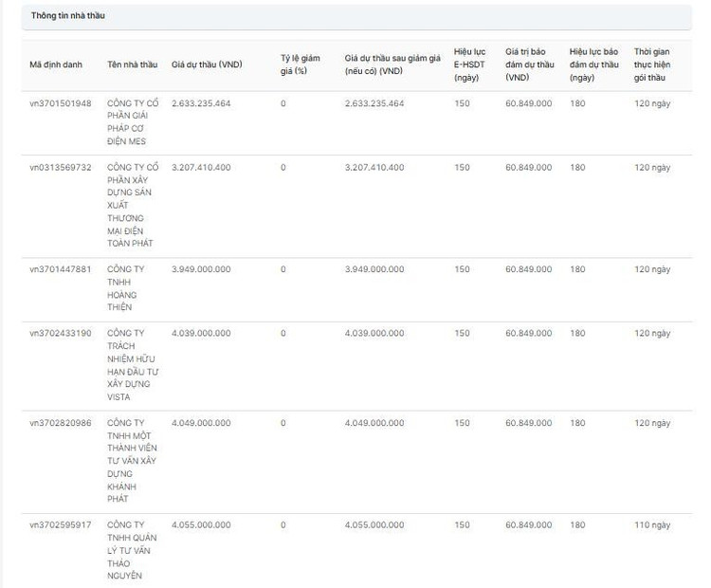This screenshot has width=711, height=588.
Task: Click bid price 3.949.000.000 in Giá dự thầu column
Action: click(201, 269)
